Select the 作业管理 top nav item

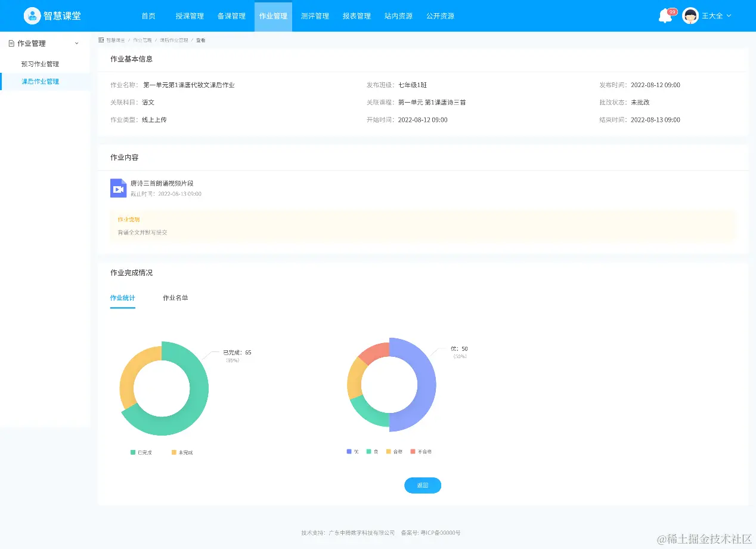pos(273,16)
